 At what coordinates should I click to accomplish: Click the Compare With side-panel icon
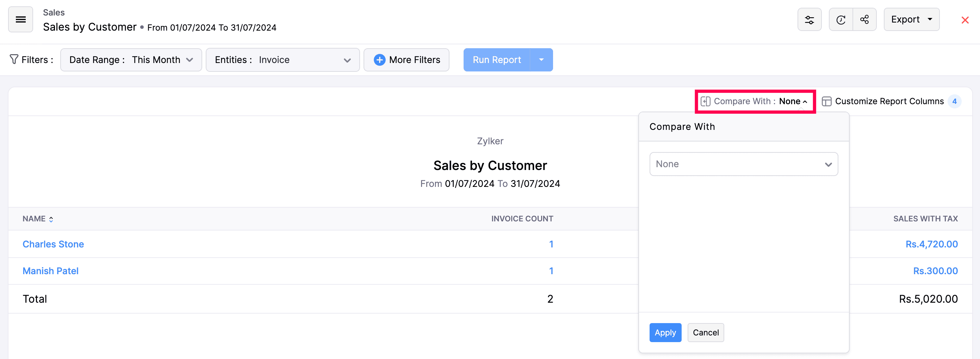click(x=706, y=101)
